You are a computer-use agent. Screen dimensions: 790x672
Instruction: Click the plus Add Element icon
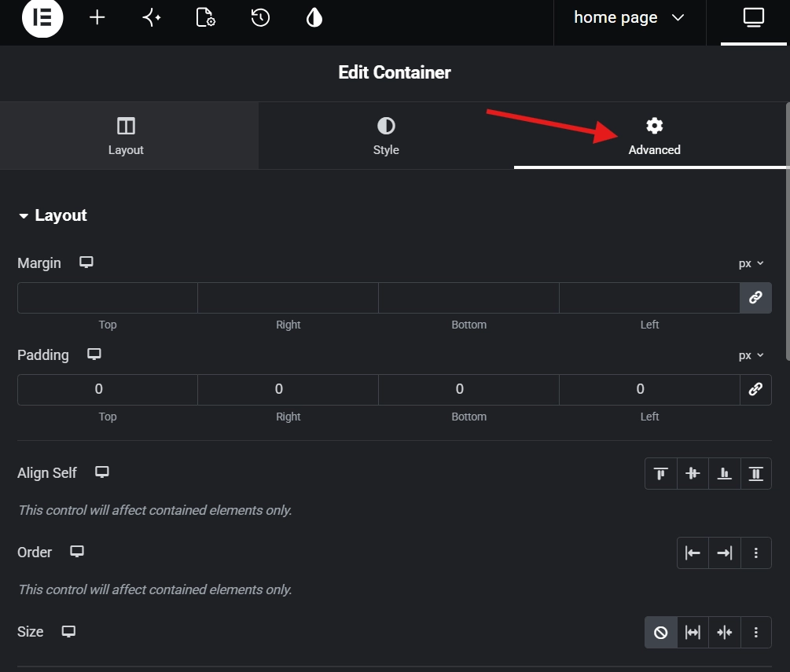click(x=97, y=17)
